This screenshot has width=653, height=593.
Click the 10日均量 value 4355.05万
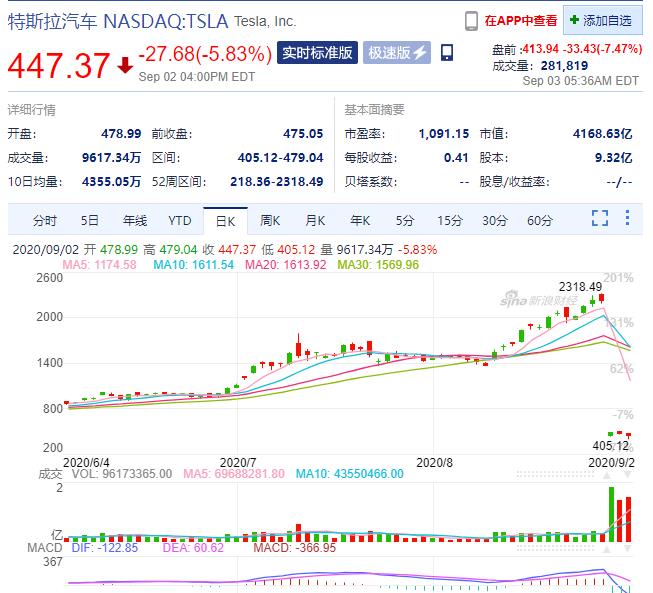112,182
